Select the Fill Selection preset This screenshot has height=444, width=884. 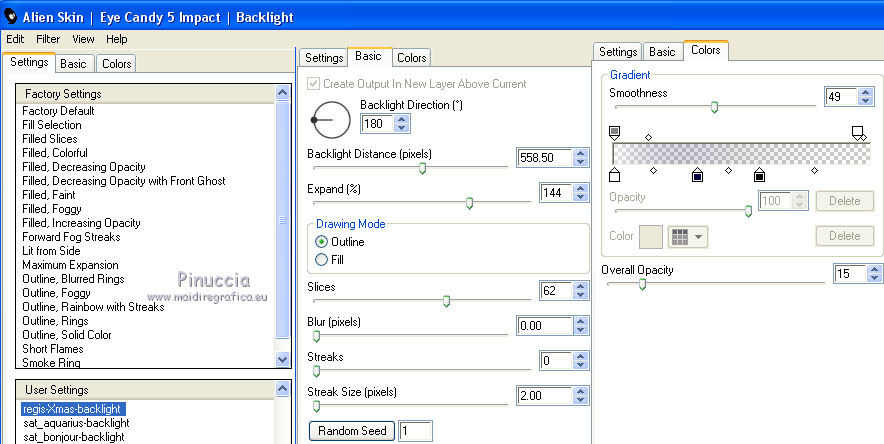[x=52, y=125]
